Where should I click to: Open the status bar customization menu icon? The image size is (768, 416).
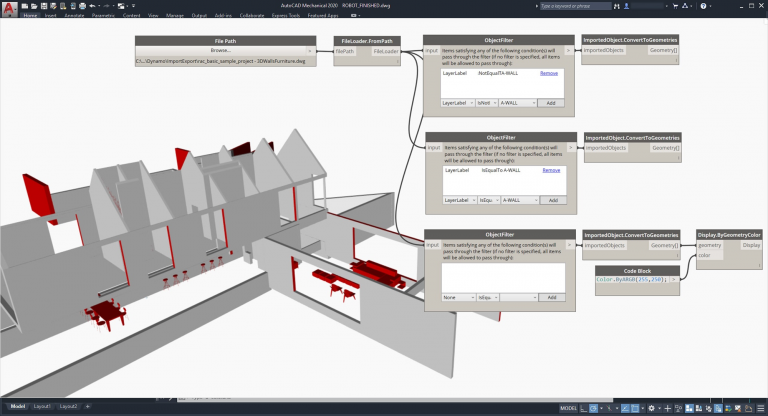click(x=761, y=408)
